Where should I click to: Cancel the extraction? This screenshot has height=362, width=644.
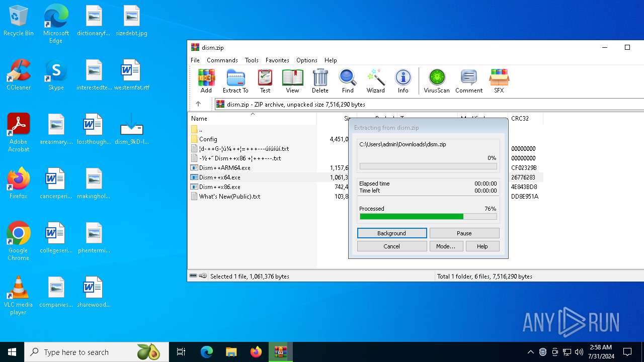coord(392,246)
